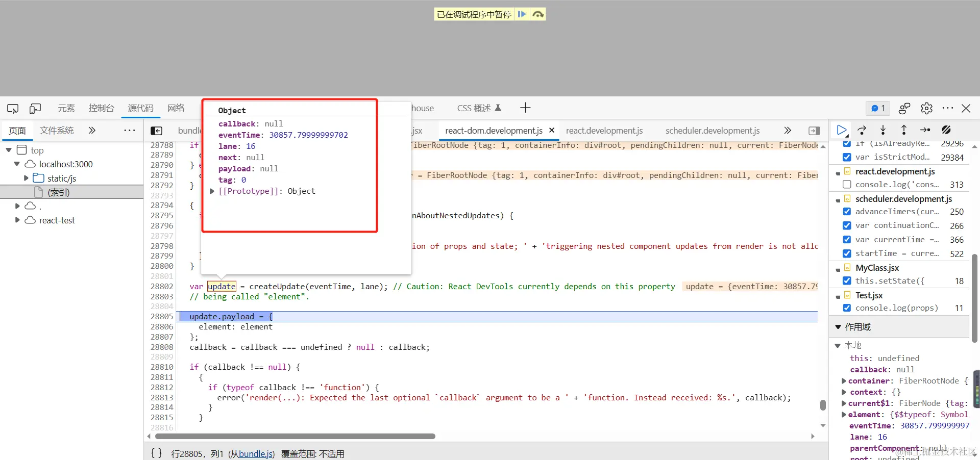
Task: Expand the react-test tree node
Action: click(17, 220)
